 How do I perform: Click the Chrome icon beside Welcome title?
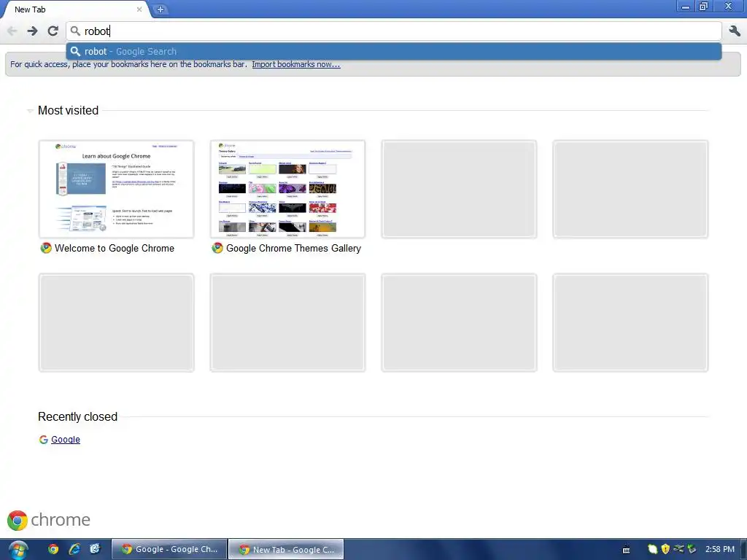[46, 248]
